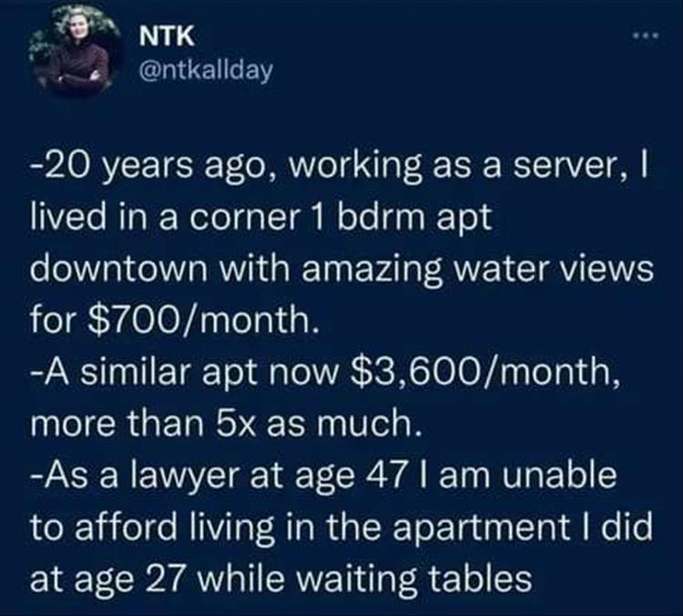Click the @ntkallday handle
The height and width of the screenshot is (616, 683).
[x=203, y=68]
